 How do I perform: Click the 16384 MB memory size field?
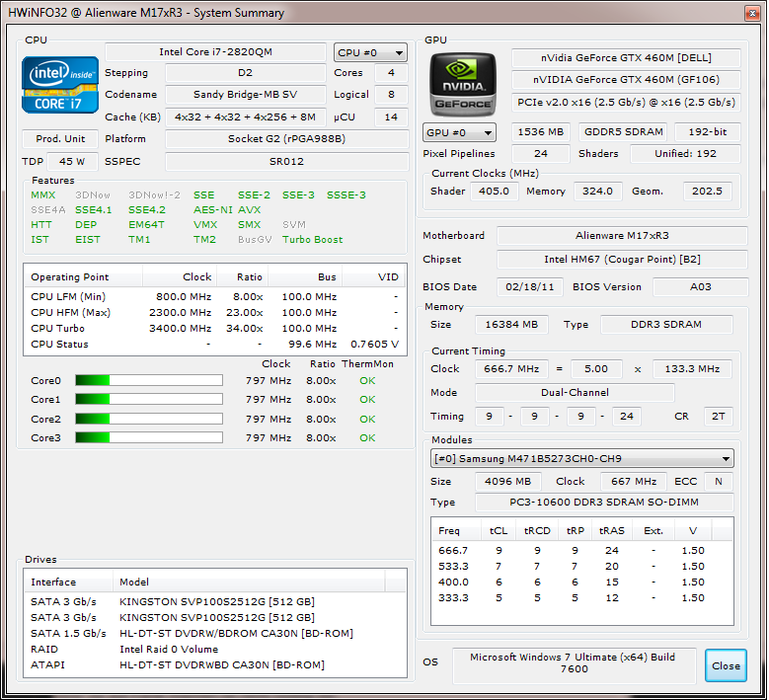511,324
